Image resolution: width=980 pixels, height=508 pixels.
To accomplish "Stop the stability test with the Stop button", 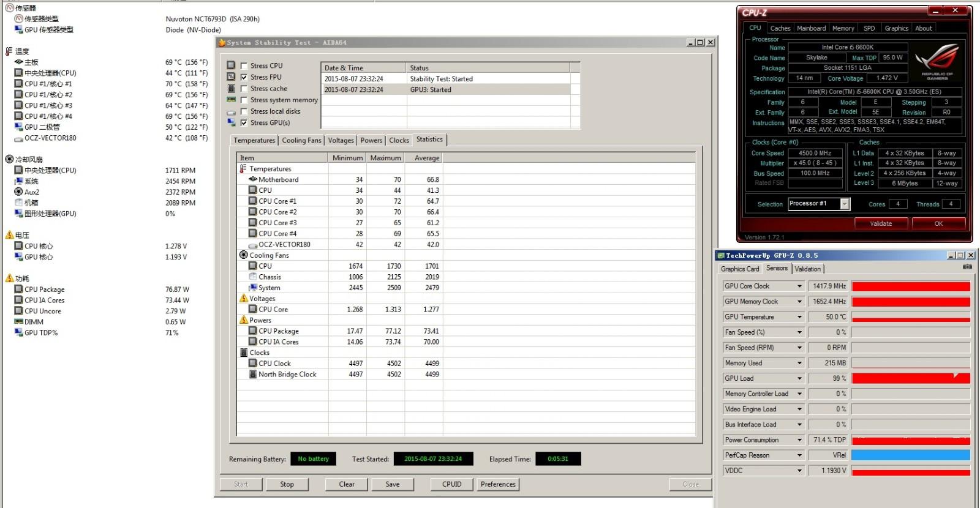I will 287,484.
